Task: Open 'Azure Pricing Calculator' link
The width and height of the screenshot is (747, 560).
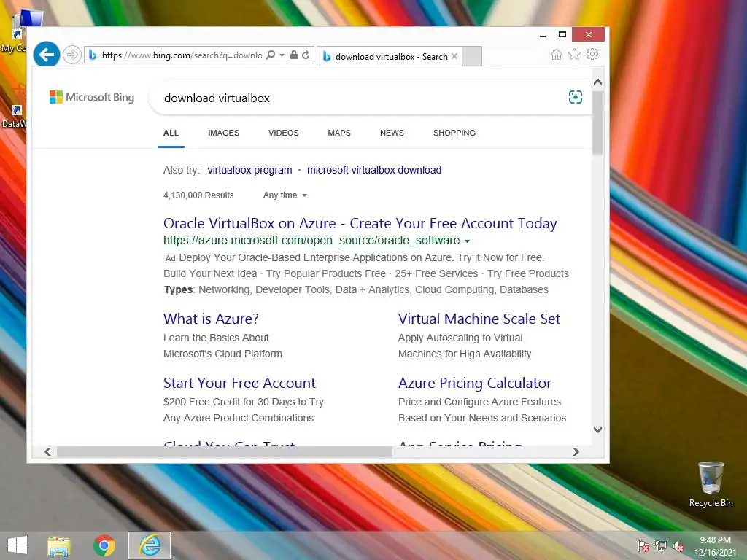Action: (475, 383)
